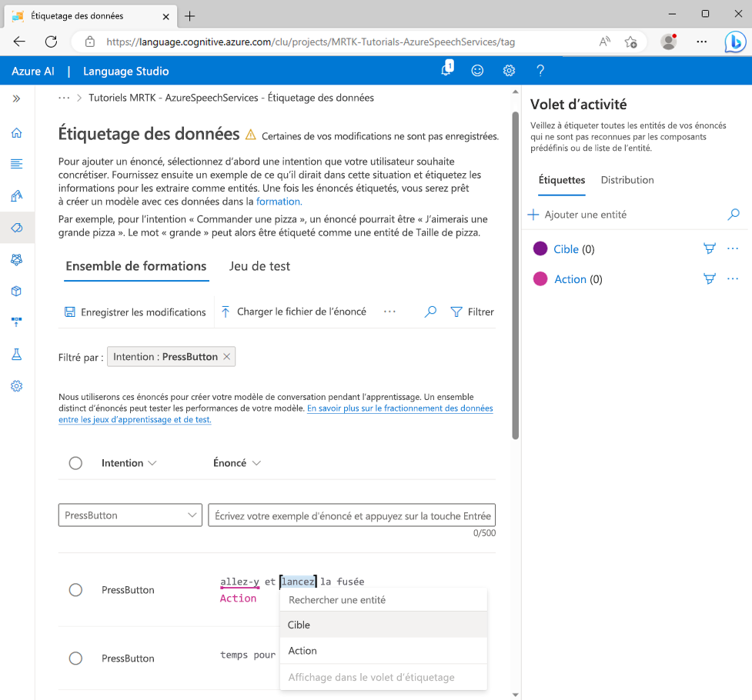Open the notifications bell

[x=447, y=69]
